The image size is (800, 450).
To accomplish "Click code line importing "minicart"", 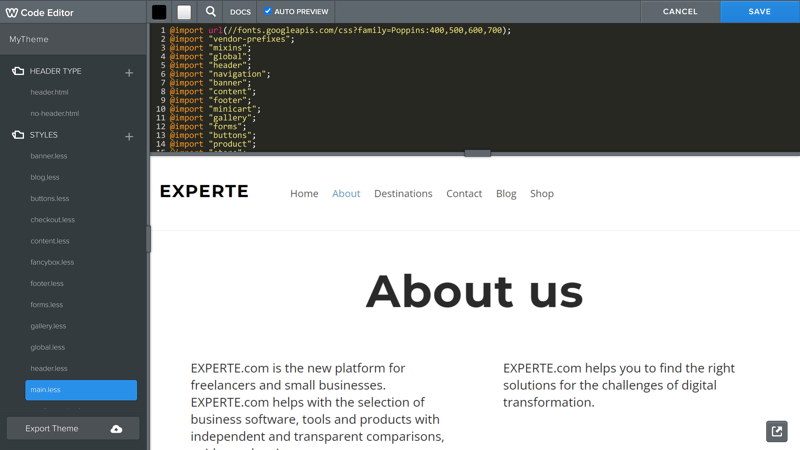I will coord(215,109).
